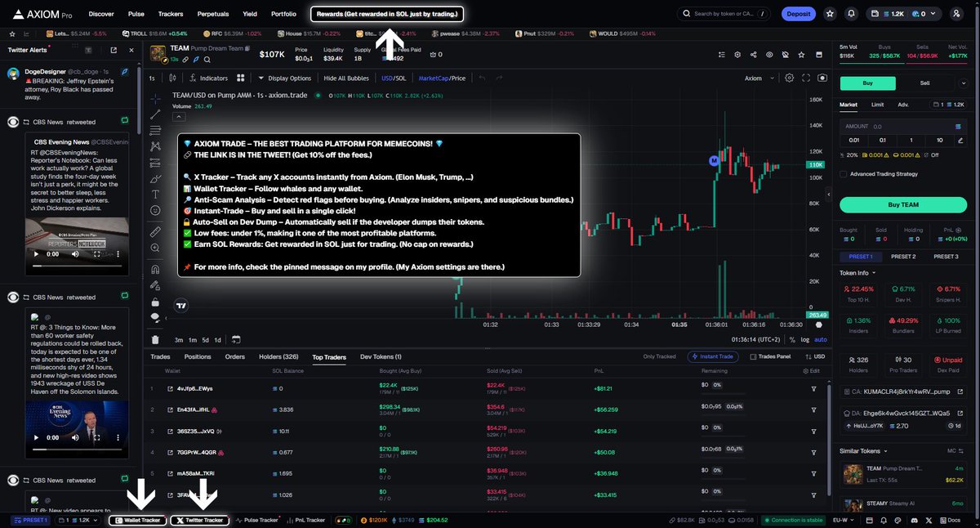Click the Deposit button
980x528 pixels.
coord(798,14)
